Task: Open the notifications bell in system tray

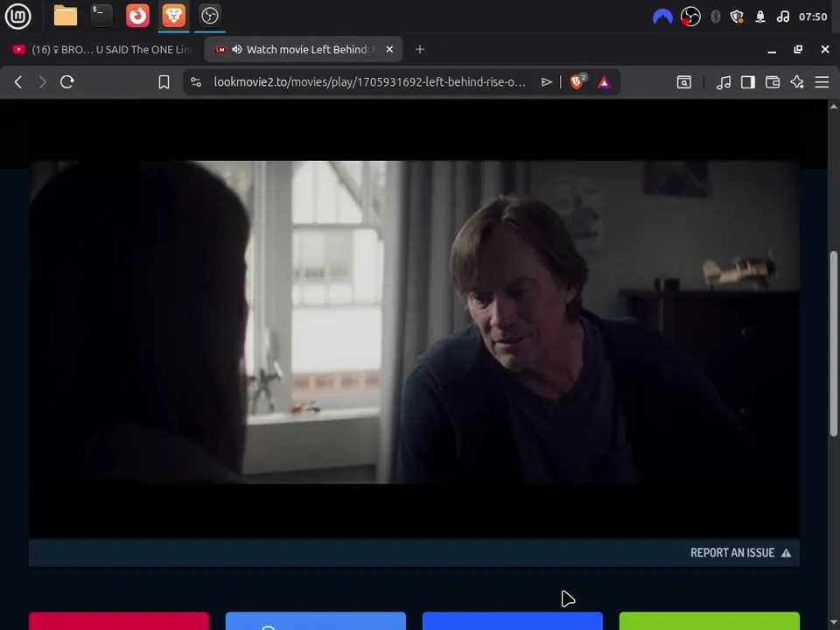Action: tap(760, 17)
